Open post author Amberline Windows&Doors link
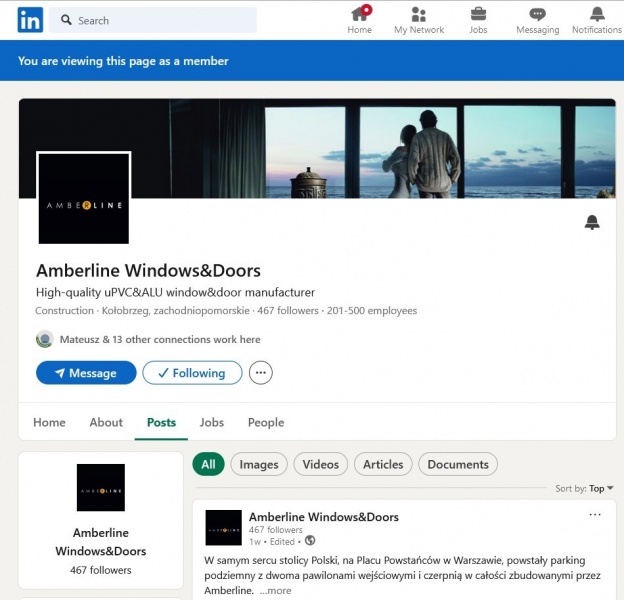Screen dimensions: 624x600 click(324, 517)
